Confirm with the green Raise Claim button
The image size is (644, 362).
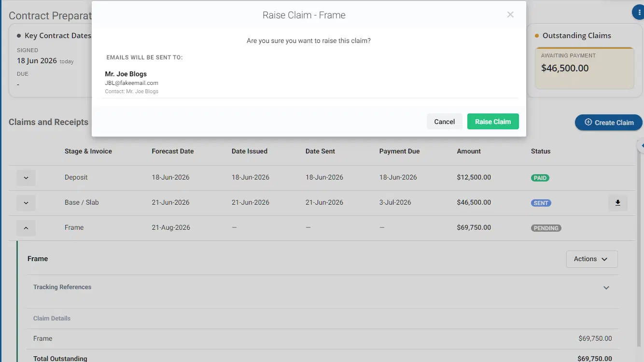point(493,122)
